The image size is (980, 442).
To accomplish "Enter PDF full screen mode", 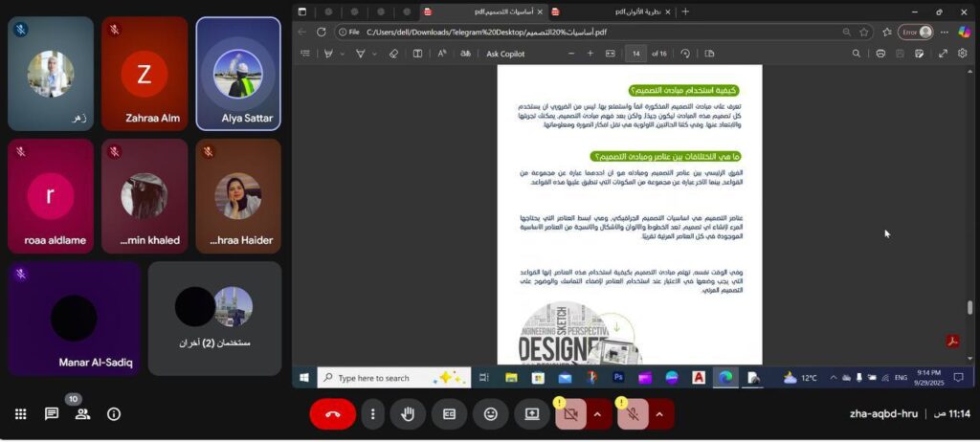I will coord(943,54).
